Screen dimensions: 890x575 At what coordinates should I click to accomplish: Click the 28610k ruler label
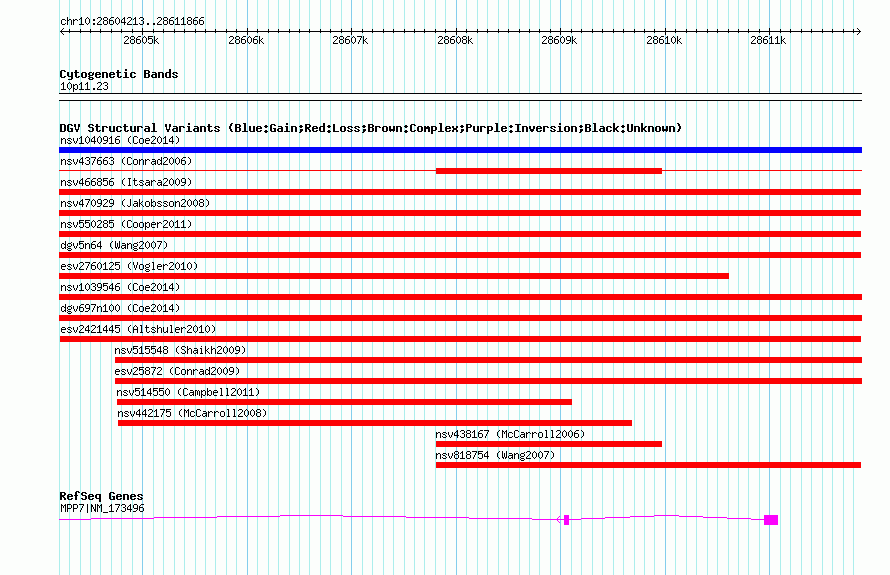[x=664, y=40]
